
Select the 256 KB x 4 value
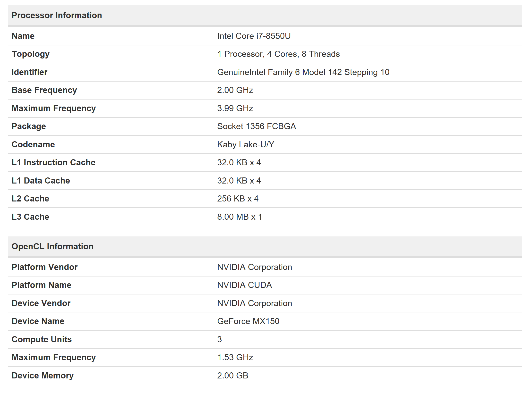(238, 199)
